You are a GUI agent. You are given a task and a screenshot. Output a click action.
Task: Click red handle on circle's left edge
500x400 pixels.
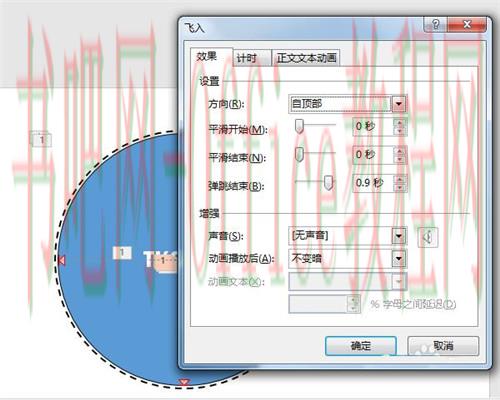tap(61, 261)
